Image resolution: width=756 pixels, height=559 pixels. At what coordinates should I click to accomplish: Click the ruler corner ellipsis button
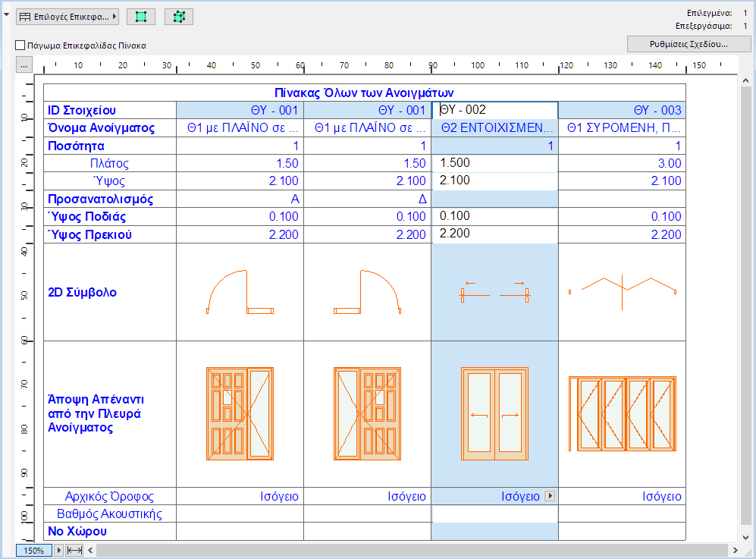(24, 66)
